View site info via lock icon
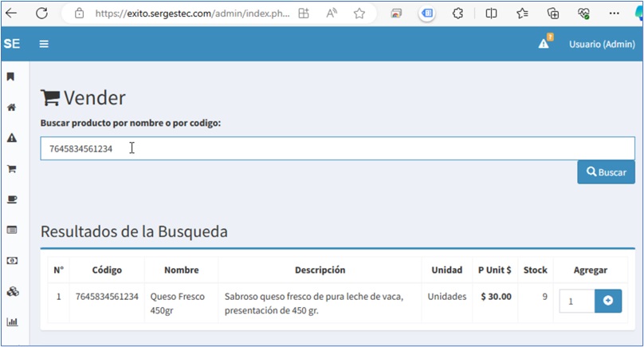This screenshot has width=644, height=347. [x=79, y=13]
